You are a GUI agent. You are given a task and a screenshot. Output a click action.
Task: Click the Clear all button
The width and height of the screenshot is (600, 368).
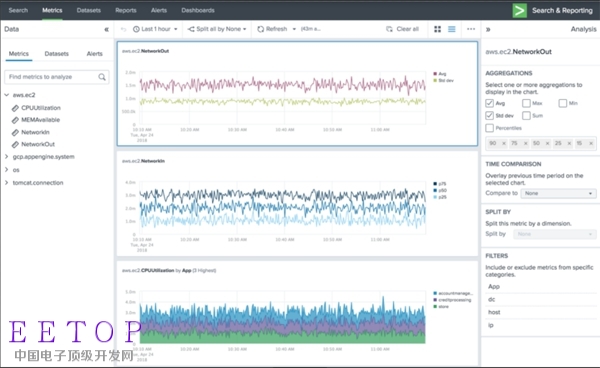tap(403, 29)
